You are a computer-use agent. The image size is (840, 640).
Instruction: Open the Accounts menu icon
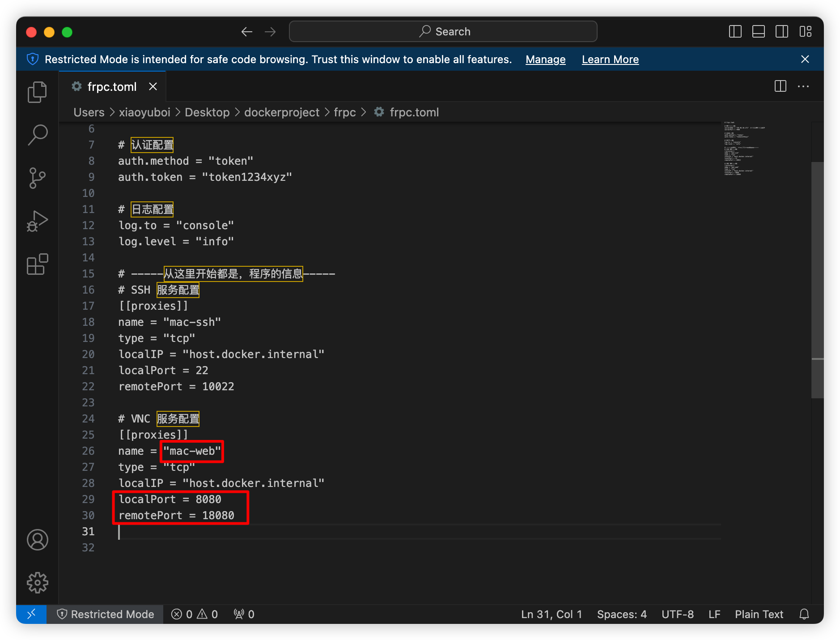click(37, 540)
